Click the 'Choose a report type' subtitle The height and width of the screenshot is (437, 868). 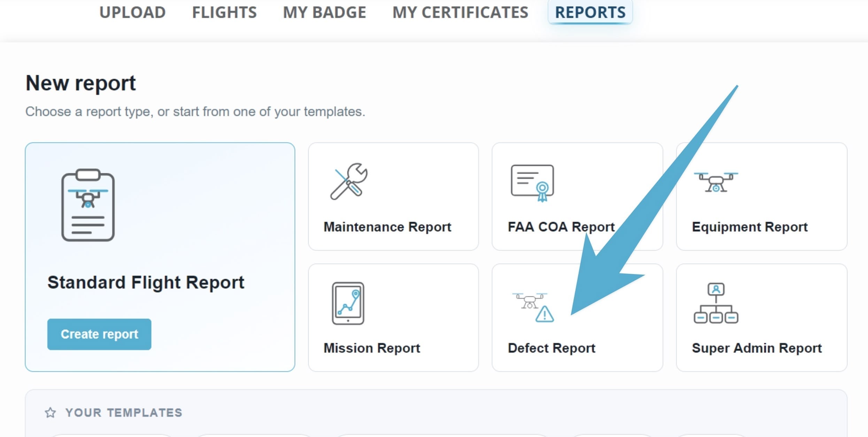coord(195,112)
